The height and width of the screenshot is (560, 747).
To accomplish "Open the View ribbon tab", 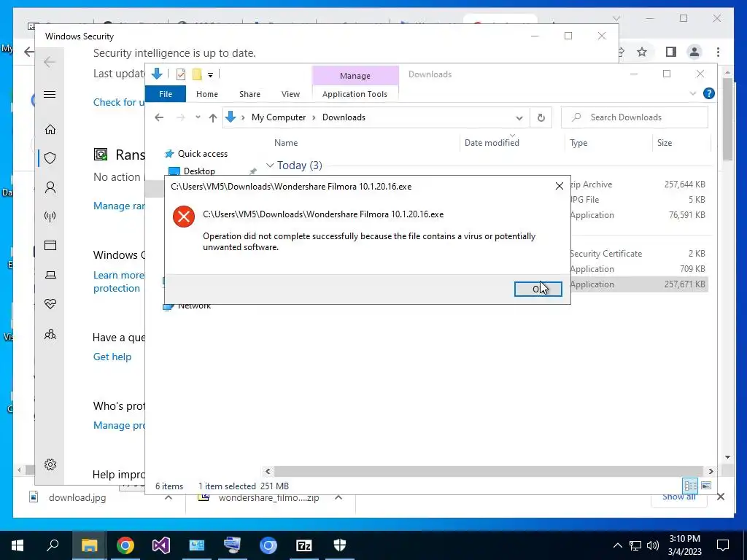I will (290, 94).
